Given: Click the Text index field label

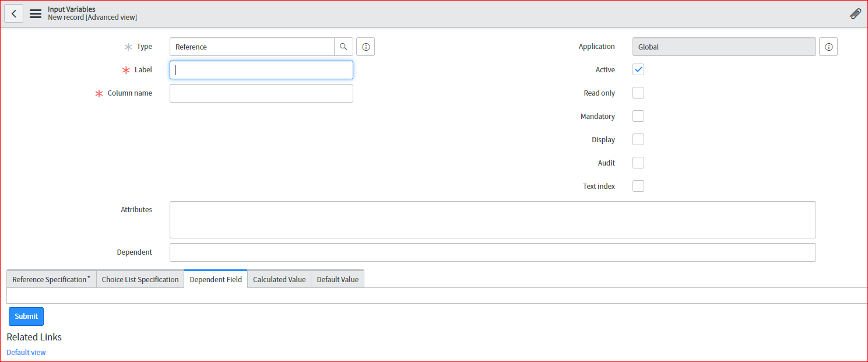Looking at the screenshot, I should pos(599,186).
